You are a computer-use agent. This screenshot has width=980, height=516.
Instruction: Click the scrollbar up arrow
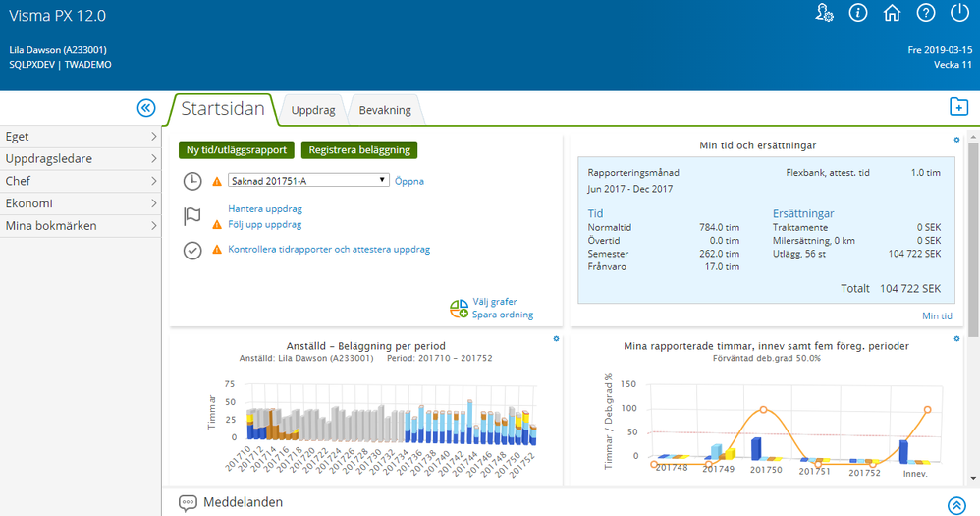pyautogui.click(x=973, y=136)
